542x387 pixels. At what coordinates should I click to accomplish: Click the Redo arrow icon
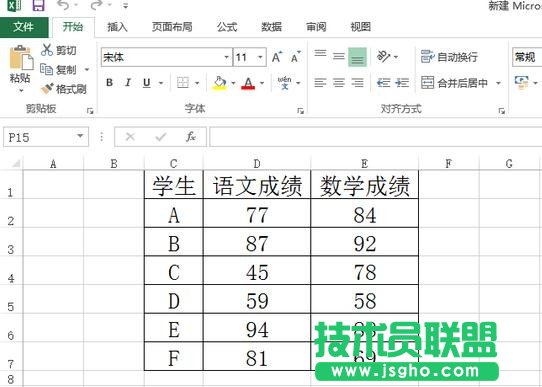96,4
